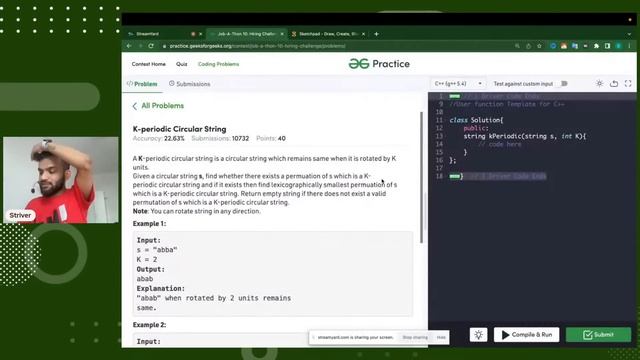
Task: Expand the folded Driver Code on line 18
Action: (x=455, y=176)
